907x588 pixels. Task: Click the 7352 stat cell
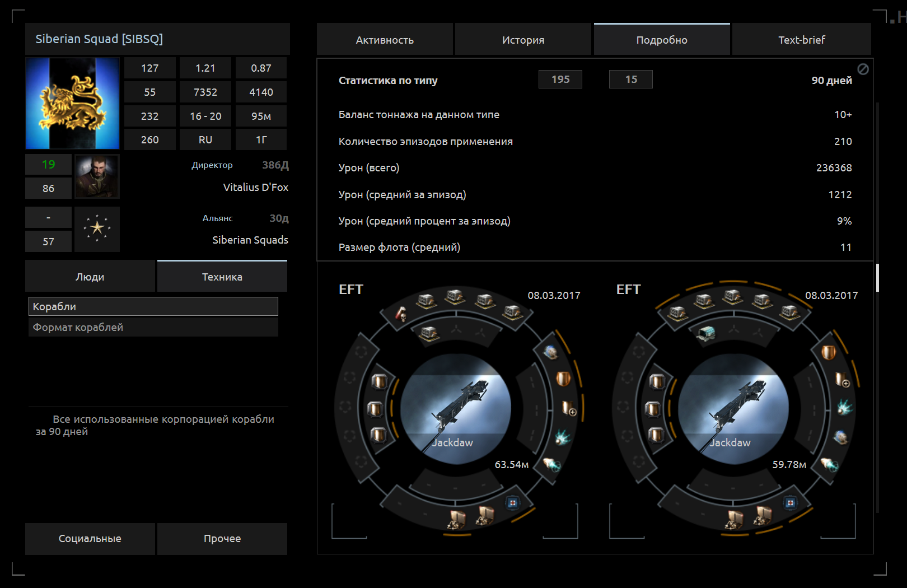click(205, 92)
